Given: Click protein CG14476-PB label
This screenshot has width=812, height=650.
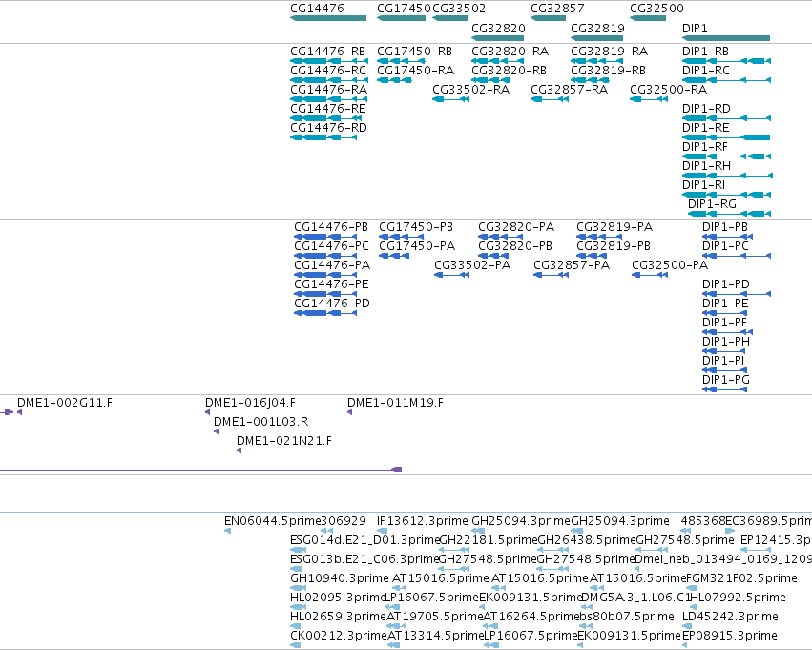Looking at the screenshot, I should [331, 227].
